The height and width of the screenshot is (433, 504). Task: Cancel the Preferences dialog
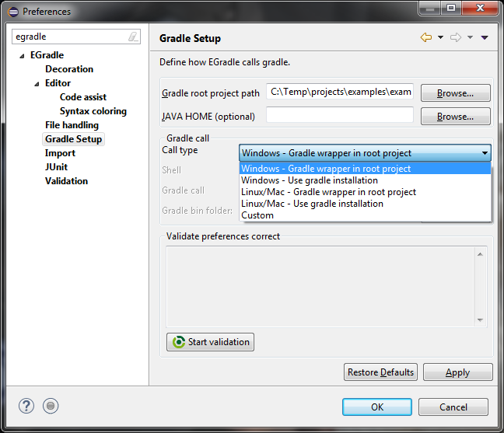pos(453,407)
